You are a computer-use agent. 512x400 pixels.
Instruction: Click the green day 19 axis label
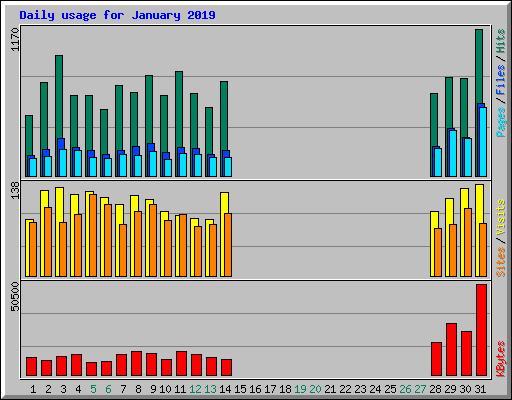pyautogui.click(x=300, y=389)
